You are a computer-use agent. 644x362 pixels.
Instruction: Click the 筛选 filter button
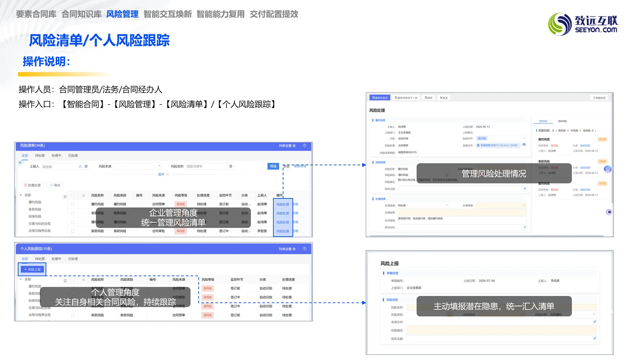click(273, 166)
